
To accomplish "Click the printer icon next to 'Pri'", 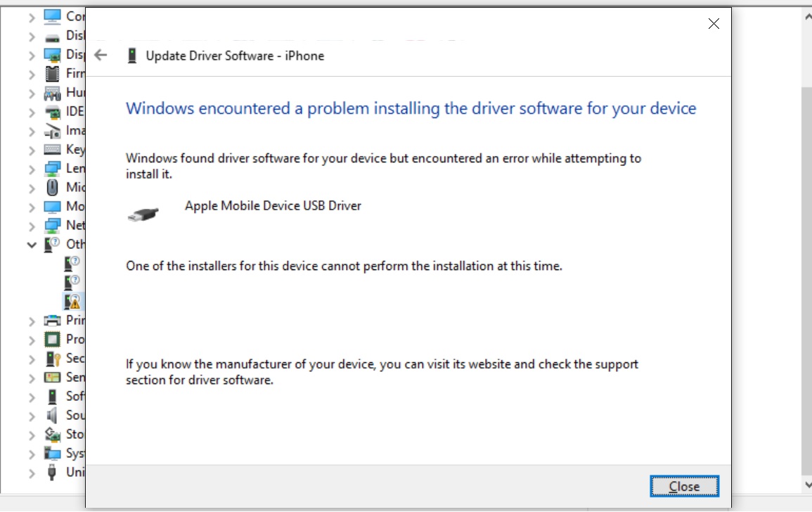I will tap(52, 320).
